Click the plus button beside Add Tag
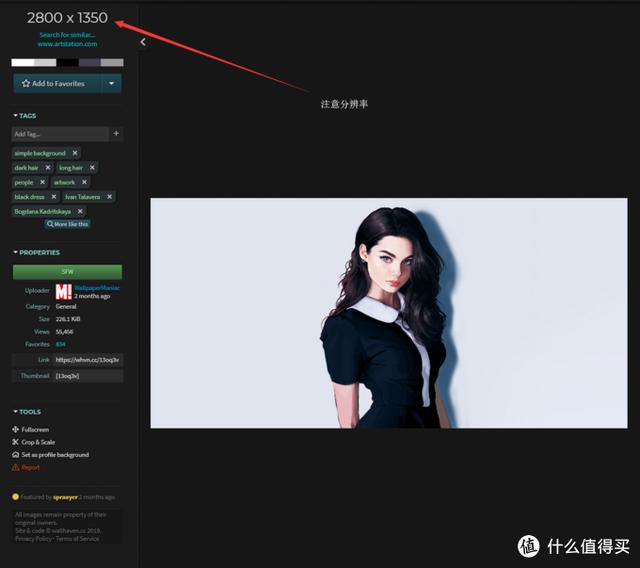640x568 pixels. 116,133
